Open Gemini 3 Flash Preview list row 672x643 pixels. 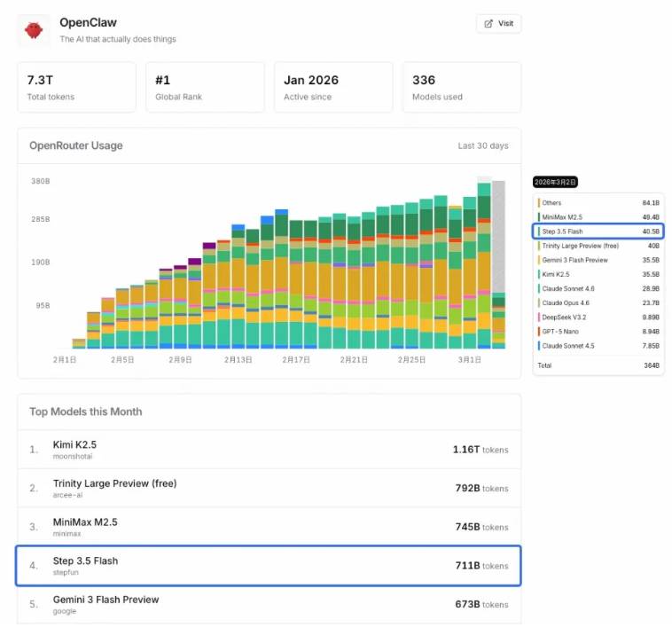click(270, 605)
